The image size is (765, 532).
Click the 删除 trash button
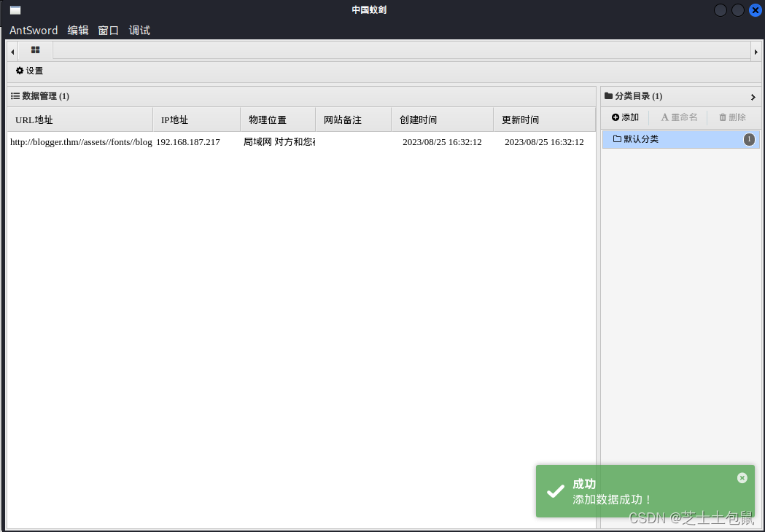tap(732, 117)
